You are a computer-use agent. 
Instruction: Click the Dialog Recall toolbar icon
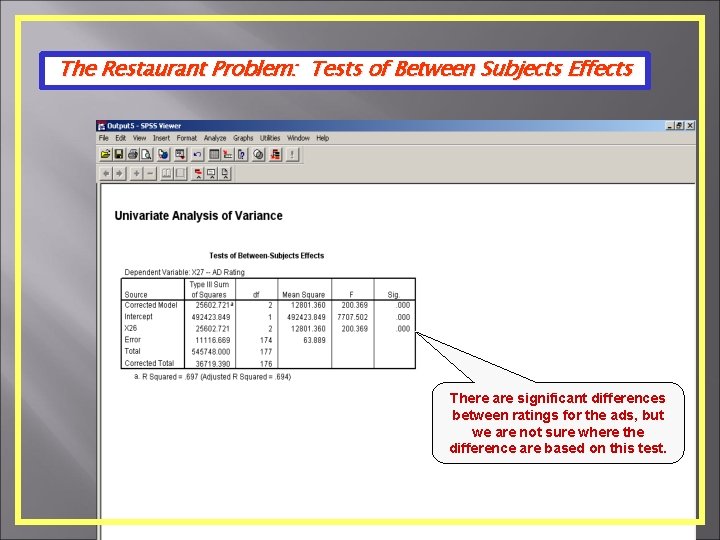[x=180, y=155]
